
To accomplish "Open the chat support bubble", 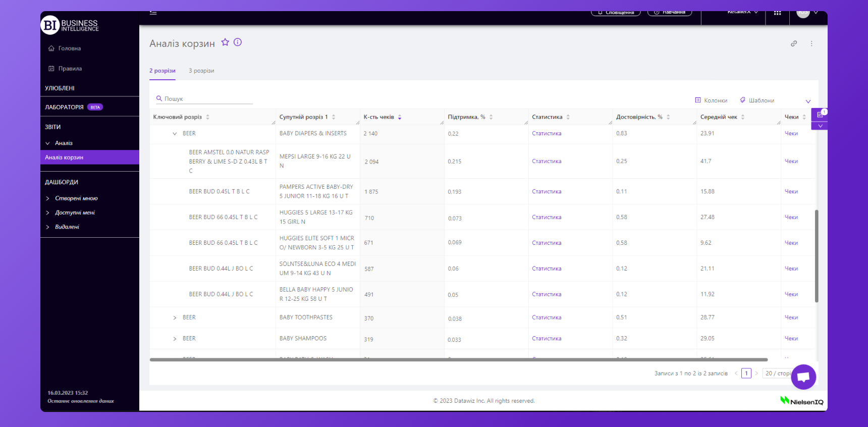I will tap(803, 377).
